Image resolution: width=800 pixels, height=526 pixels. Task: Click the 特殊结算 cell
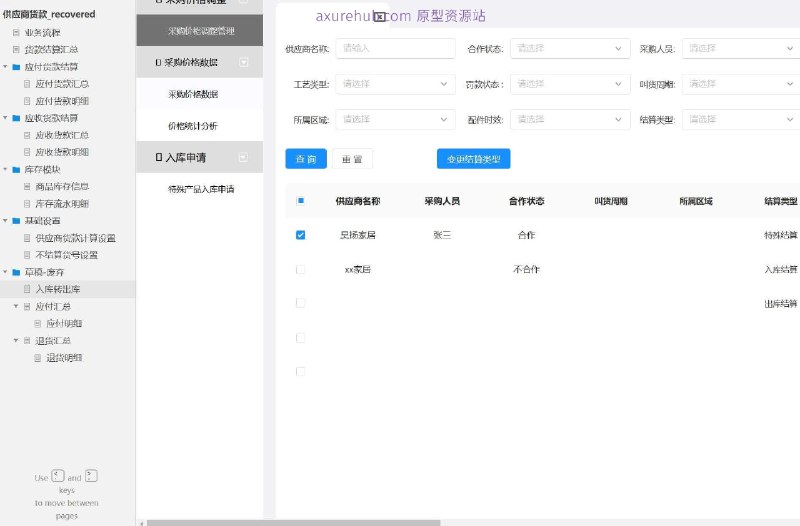(781, 235)
